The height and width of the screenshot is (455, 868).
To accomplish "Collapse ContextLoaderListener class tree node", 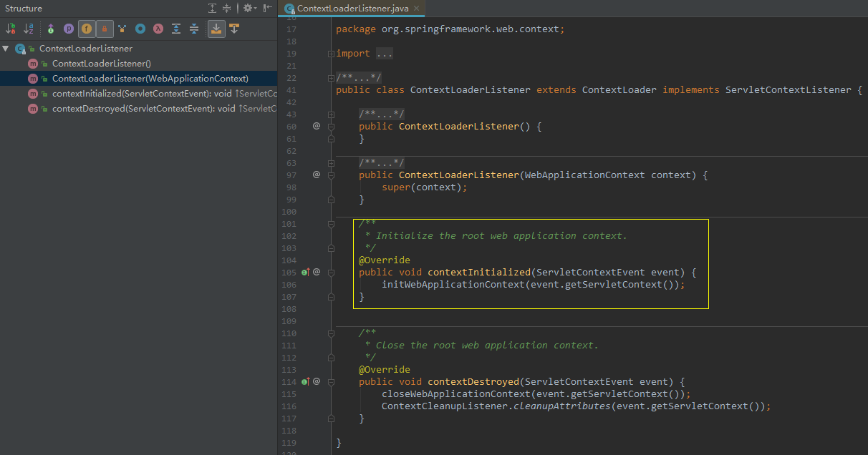I will coord(6,49).
